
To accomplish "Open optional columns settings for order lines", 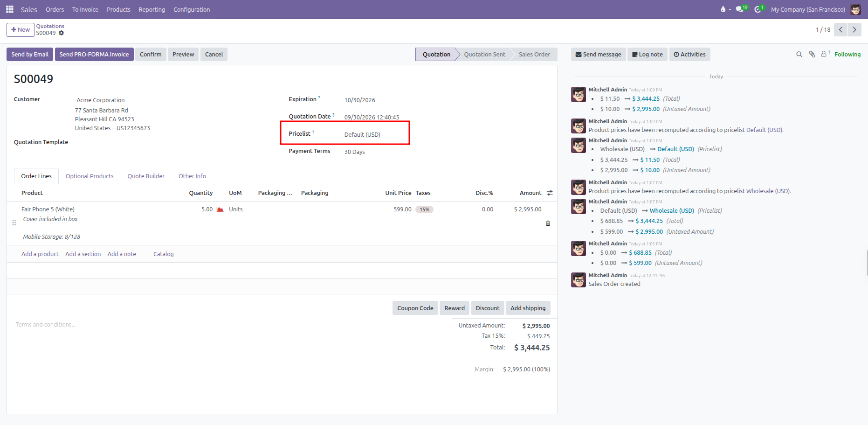I will [550, 193].
